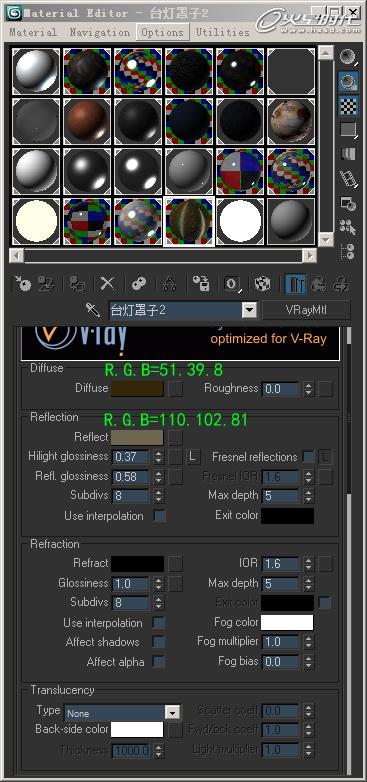Enable the Fresnel reflections checkbox
Image resolution: width=367 pixels, height=782 pixels.
tap(308, 456)
